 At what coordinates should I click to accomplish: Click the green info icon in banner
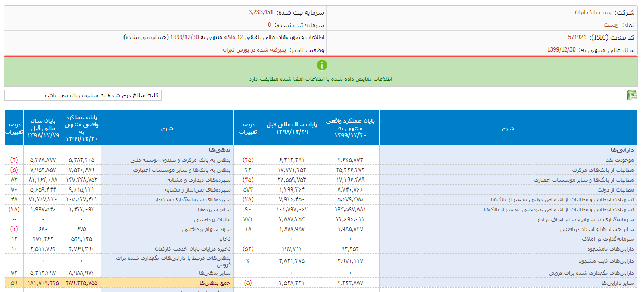tap(322, 65)
